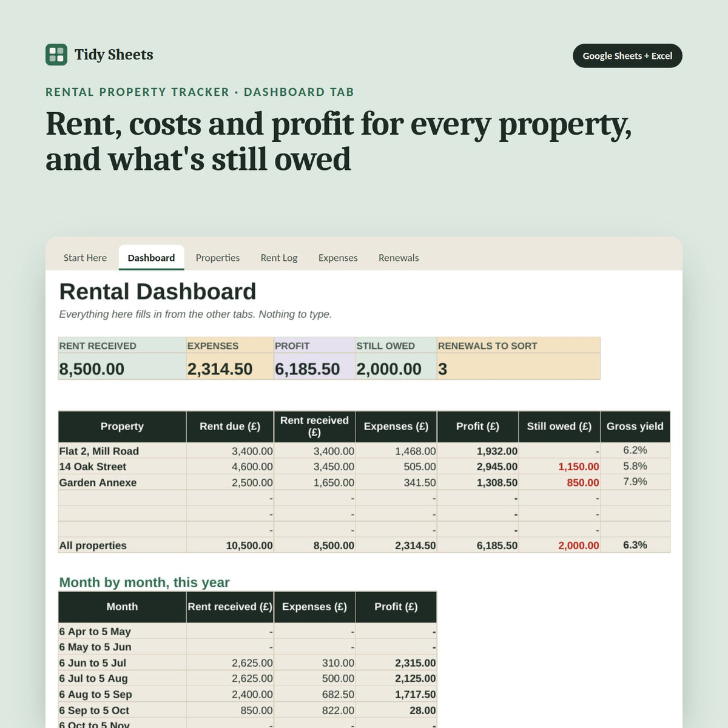The height and width of the screenshot is (728, 728).
Task: Switch to the Properties tab
Action: 218,258
